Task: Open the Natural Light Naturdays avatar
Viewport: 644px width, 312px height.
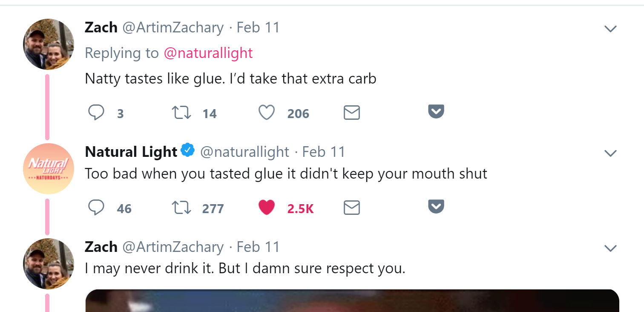Action: (48, 169)
